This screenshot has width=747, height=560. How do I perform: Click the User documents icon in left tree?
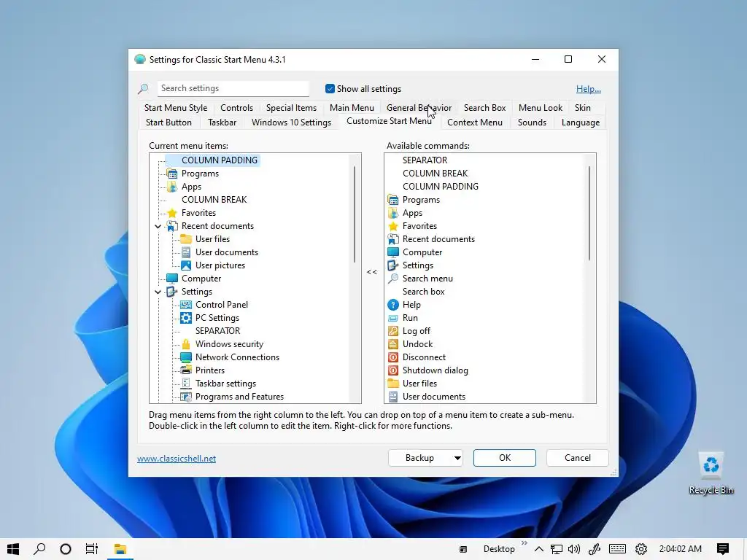pos(186,252)
